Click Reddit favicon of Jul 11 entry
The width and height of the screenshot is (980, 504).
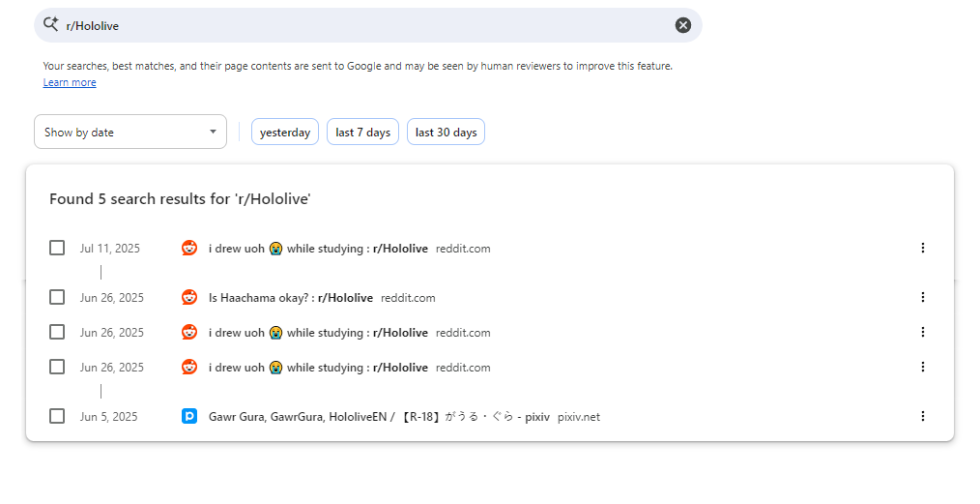(x=189, y=248)
